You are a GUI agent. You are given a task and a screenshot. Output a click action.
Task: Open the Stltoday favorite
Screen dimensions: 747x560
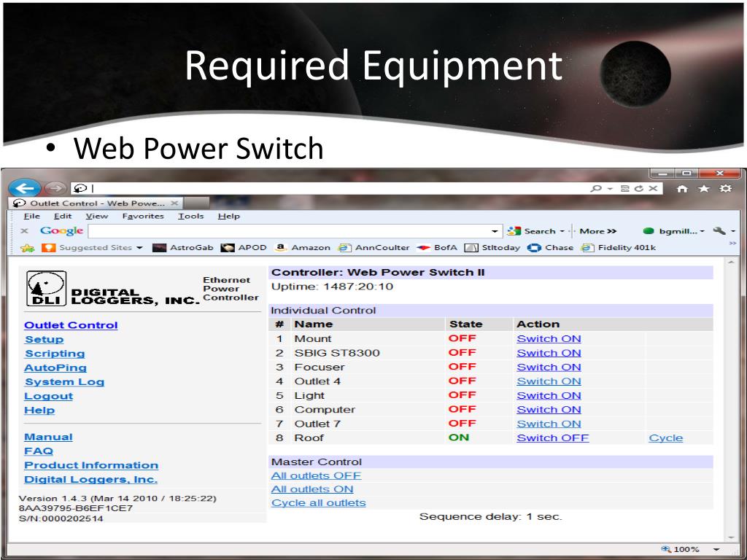[492, 248]
